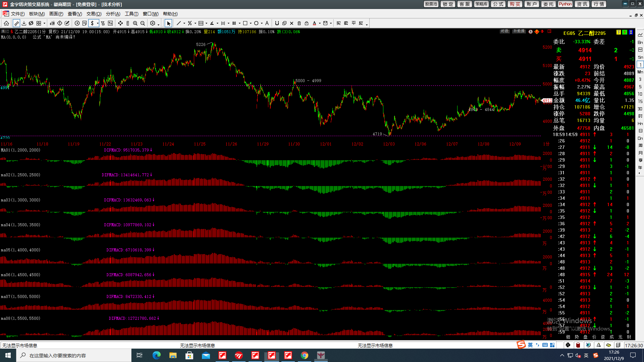Switch to 日 daily period in sidebar
644x362 pixels.
[x=640, y=131]
